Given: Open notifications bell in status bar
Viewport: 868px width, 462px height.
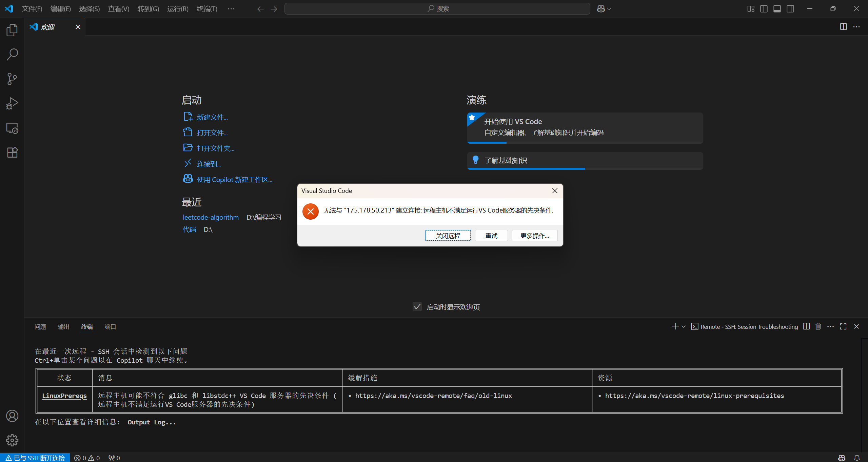Looking at the screenshot, I should coord(857,458).
